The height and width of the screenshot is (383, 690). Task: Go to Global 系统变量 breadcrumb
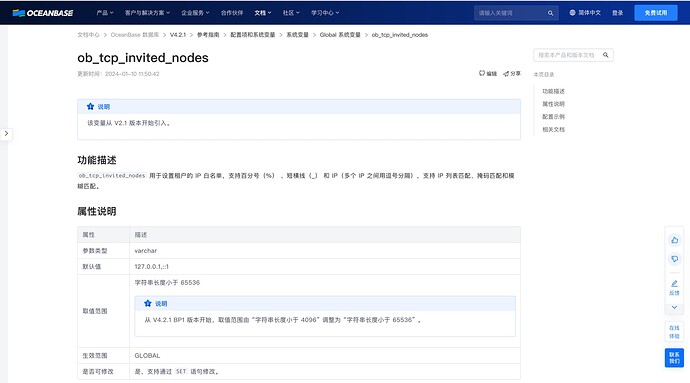click(340, 35)
